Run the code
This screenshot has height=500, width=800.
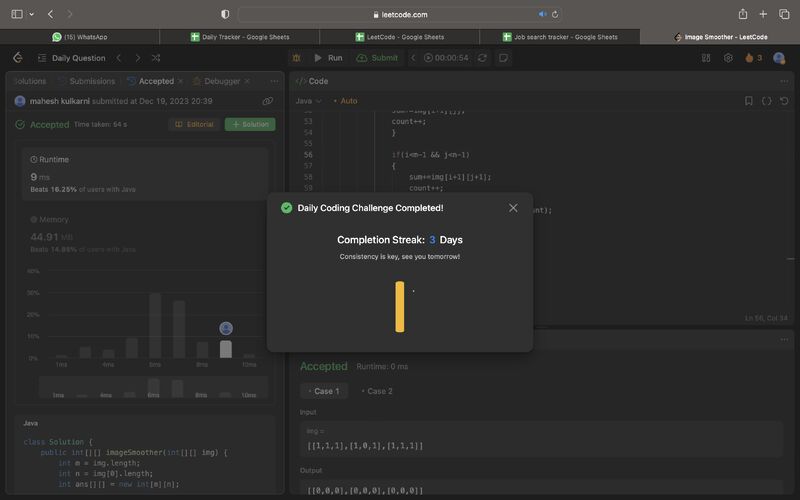coord(328,58)
